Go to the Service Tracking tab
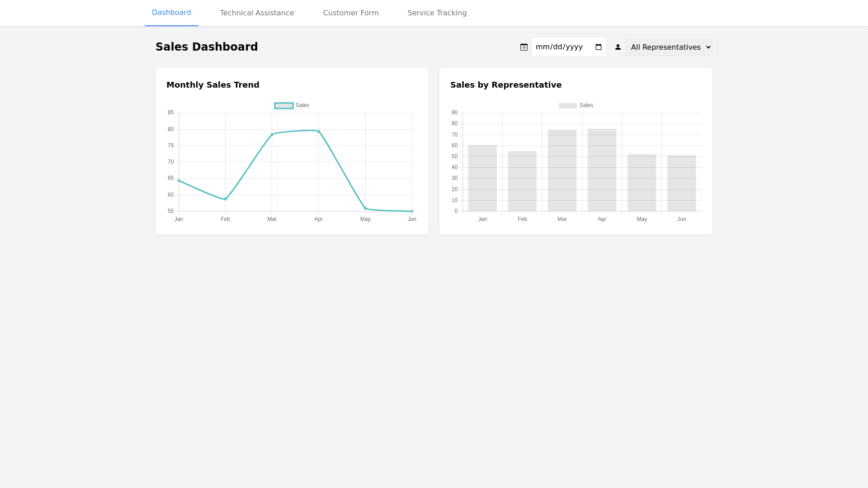The image size is (868, 488). point(437,13)
